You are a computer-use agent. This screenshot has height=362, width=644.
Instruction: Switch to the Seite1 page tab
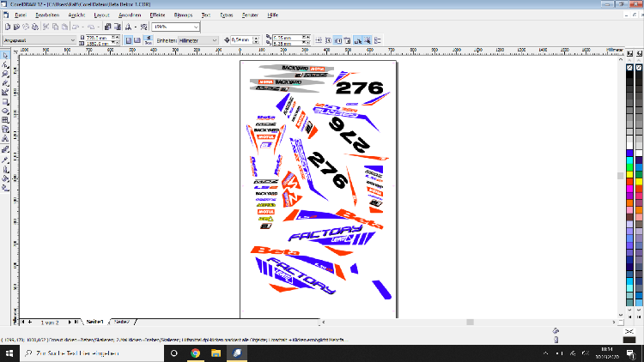pos(94,323)
